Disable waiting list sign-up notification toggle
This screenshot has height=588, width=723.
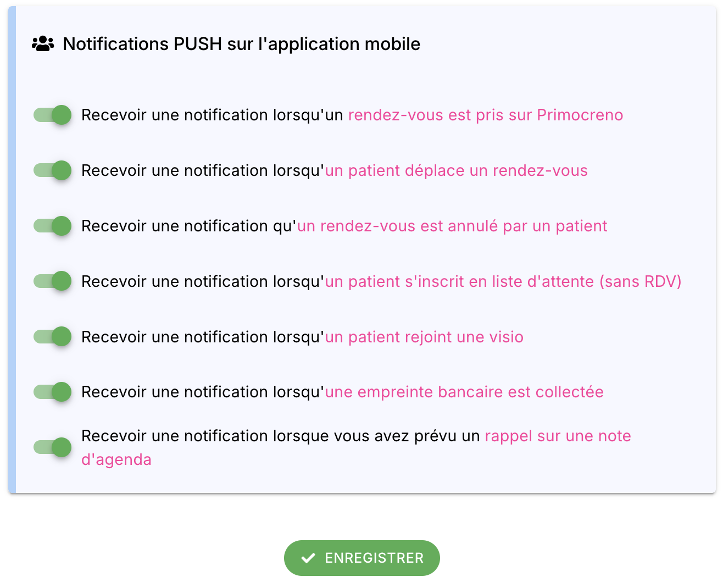(53, 281)
